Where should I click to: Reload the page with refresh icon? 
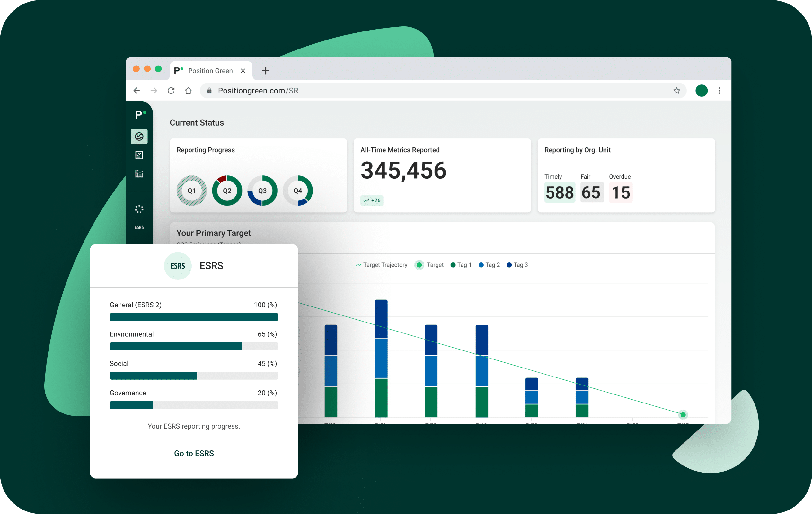pos(171,91)
